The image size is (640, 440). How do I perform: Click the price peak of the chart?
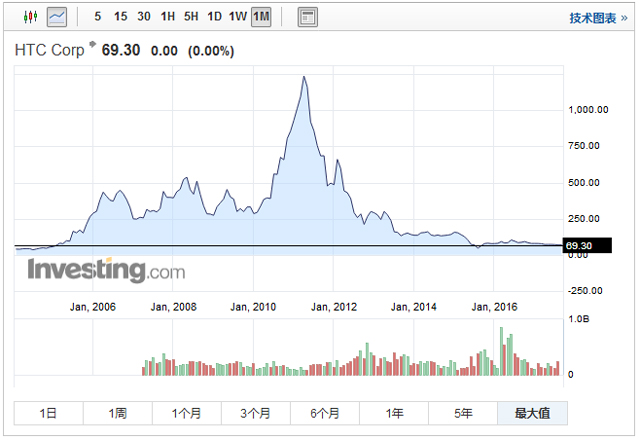point(304,77)
